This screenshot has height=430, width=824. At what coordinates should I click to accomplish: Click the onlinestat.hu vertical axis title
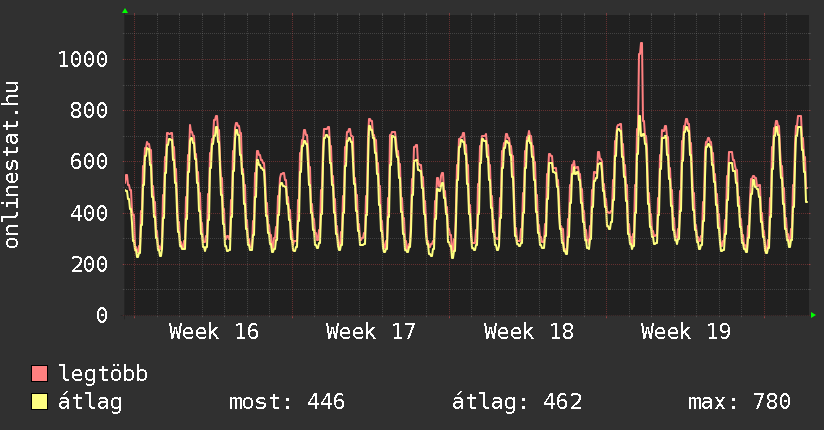11,165
